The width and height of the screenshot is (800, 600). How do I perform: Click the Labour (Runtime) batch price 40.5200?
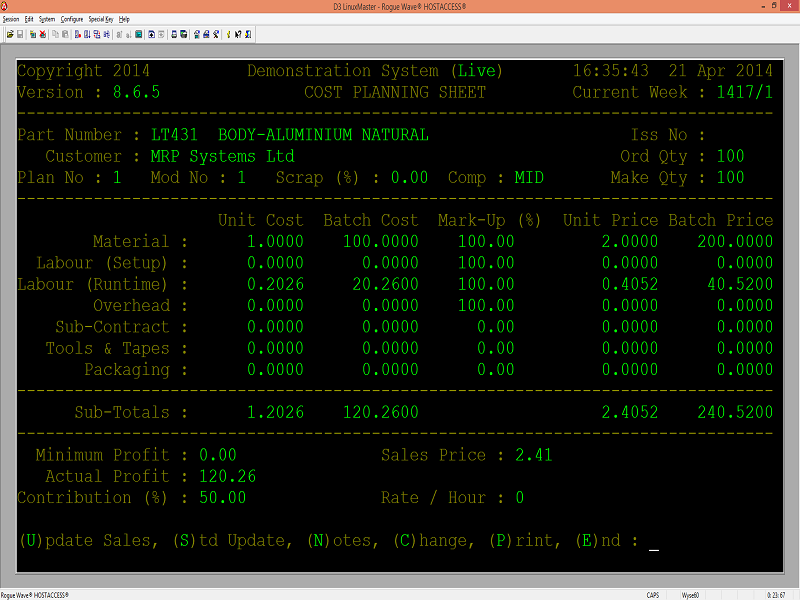click(x=740, y=284)
